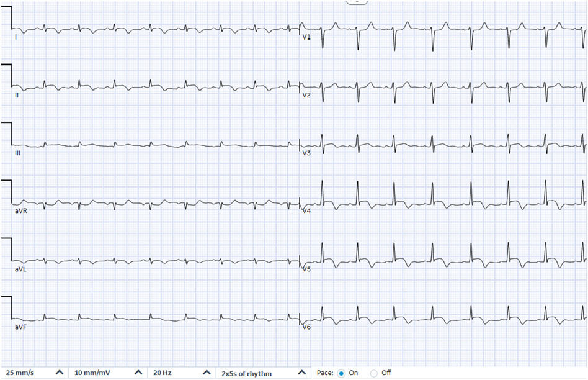Click the 20 Hz filter text
The height and width of the screenshot is (380, 588).
pos(163,373)
